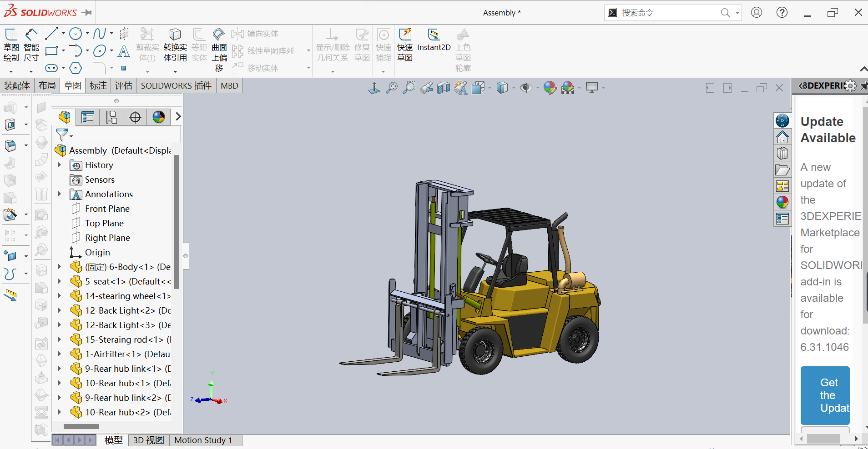
Task: Open the ConfigurationManager tab icon
Action: pyautogui.click(x=111, y=117)
